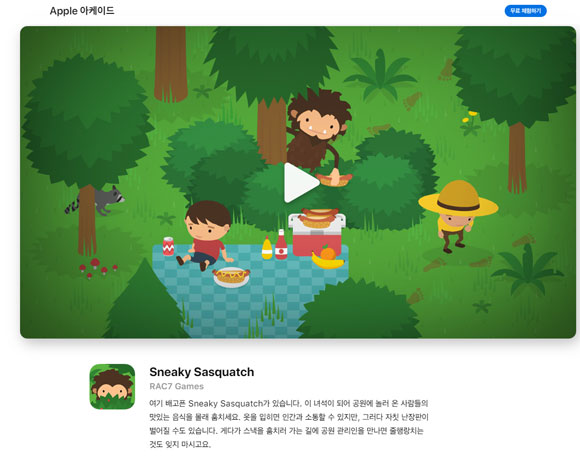The height and width of the screenshot is (468, 580).
Task: Click the ketchup bottle on the blanket
Action: click(281, 244)
